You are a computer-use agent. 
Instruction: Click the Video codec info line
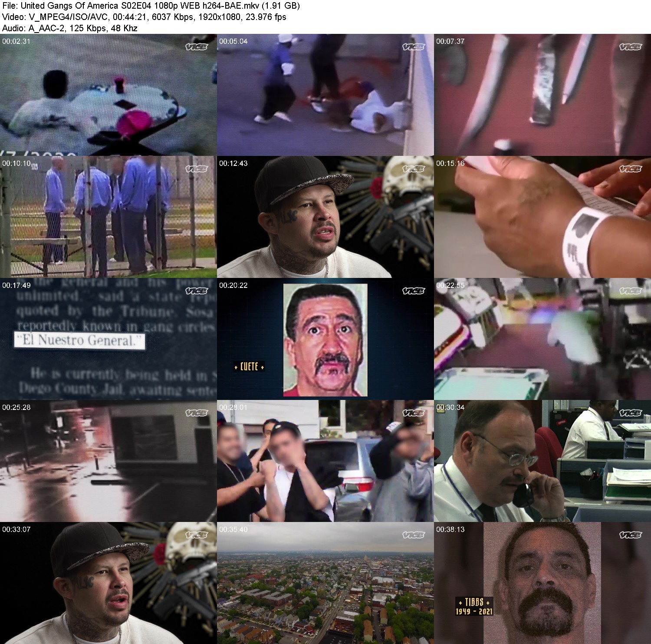coord(144,17)
